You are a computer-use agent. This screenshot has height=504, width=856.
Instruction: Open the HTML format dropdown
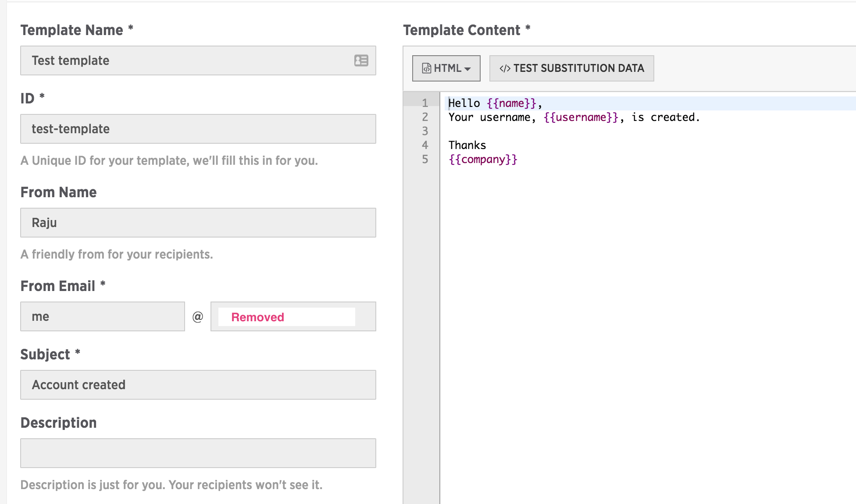(446, 68)
